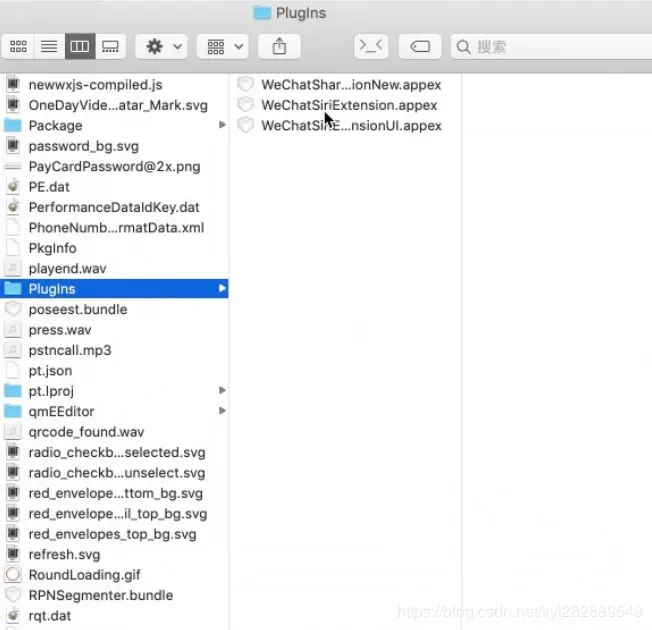Select the qmEEditor folder
652x630 pixels.
[x=114, y=411]
